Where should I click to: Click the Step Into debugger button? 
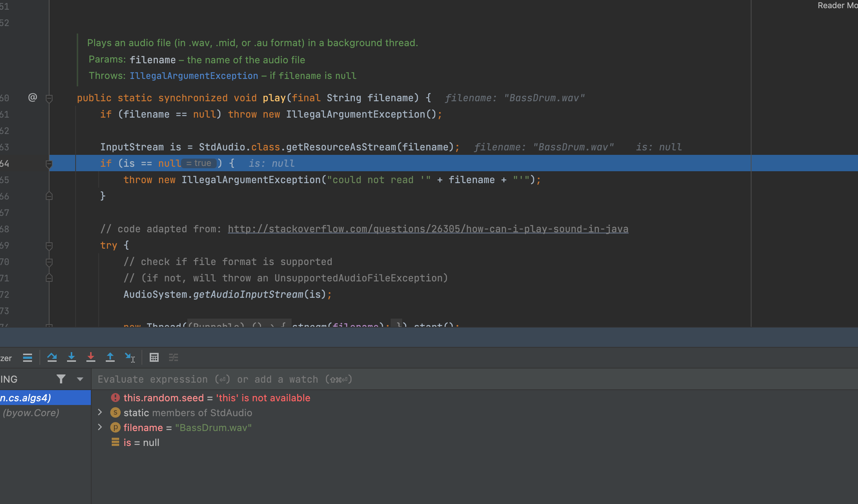click(71, 358)
